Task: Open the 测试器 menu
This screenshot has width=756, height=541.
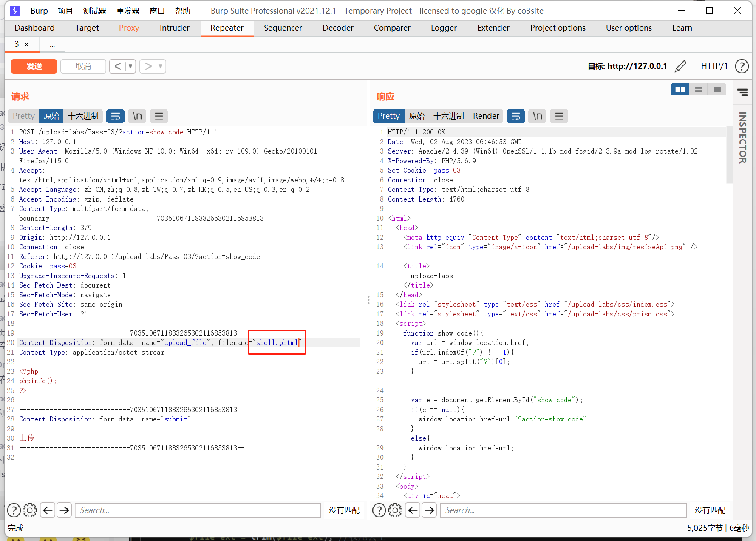Action: pos(94,11)
